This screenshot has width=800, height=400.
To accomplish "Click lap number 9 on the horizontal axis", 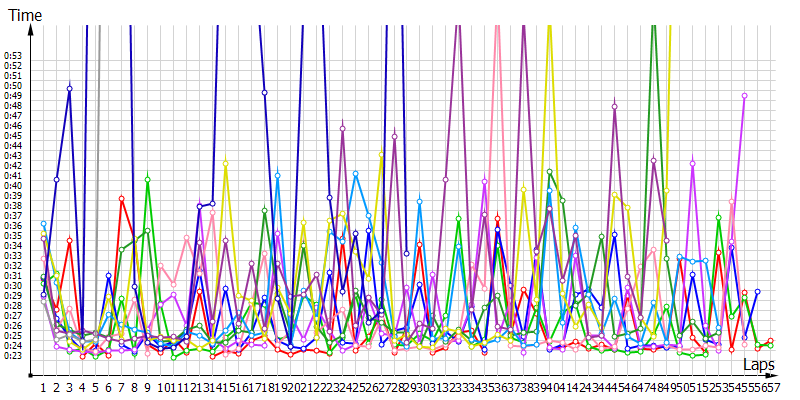I will coord(147,386).
